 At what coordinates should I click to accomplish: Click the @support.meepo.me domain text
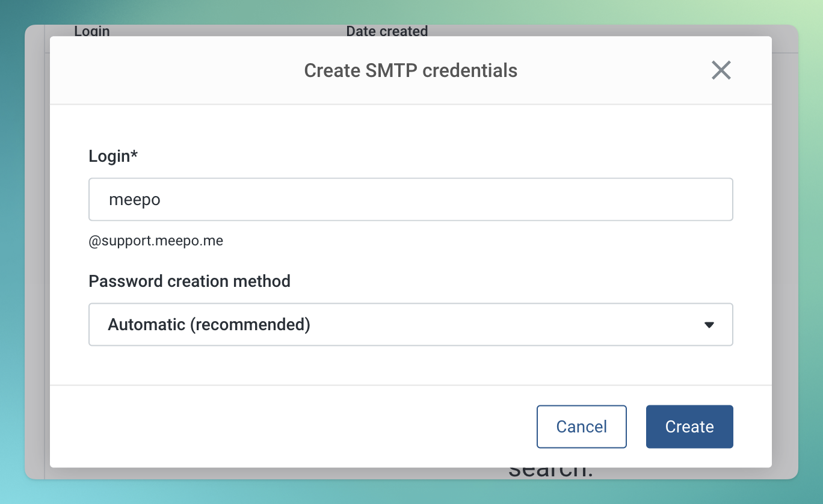[156, 241]
